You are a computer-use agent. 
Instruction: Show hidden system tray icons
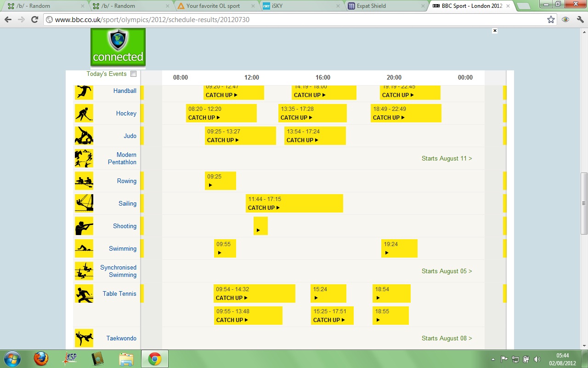click(x=493, y=359)
